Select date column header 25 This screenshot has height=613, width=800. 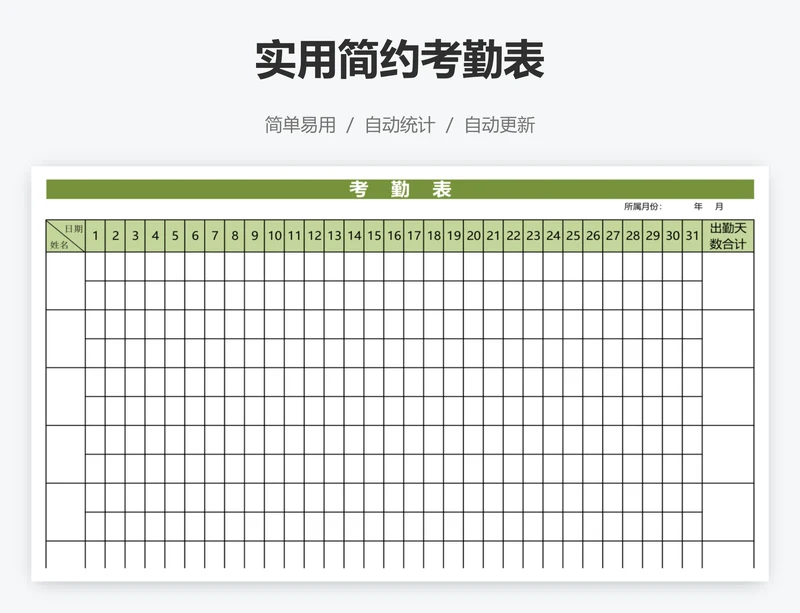(572, 236)
